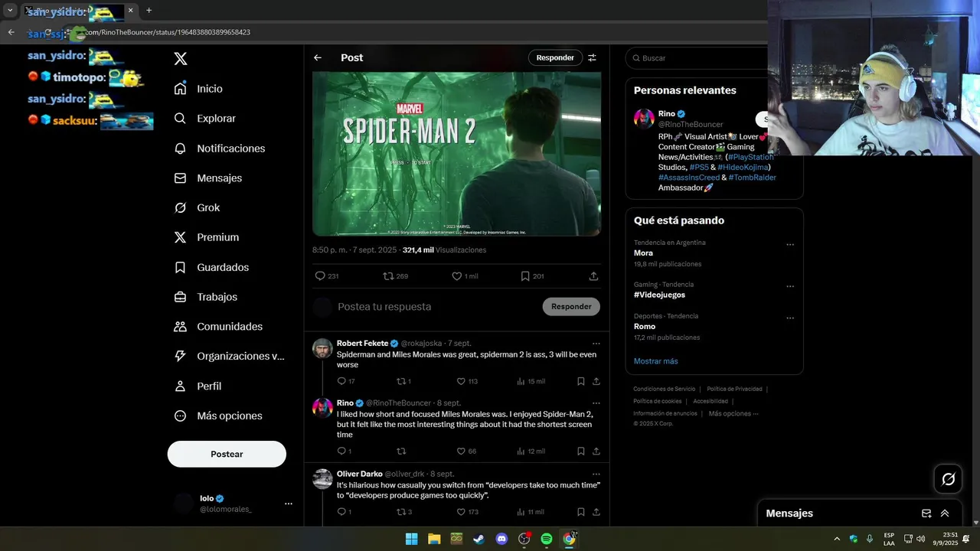This screenshot has height=551, width=980.
Task: Open Spotify from the taskbar
Action: coord(547,539)
